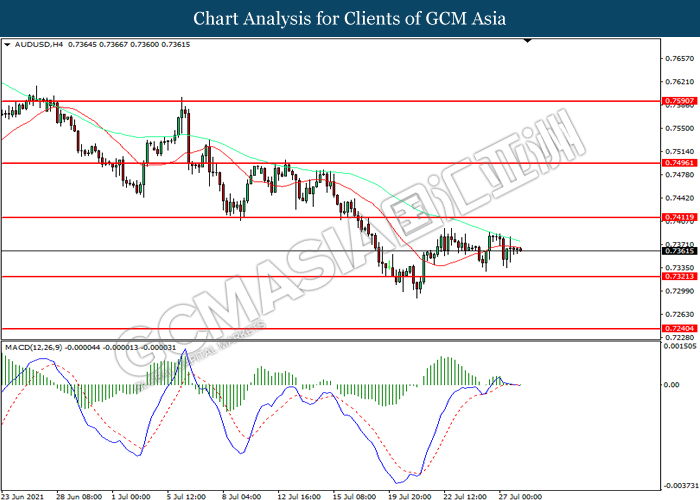Viewport: 700px width, 500px height.
Task: Click the -0.003731 MACD scale value
Action: pos(680,480)
